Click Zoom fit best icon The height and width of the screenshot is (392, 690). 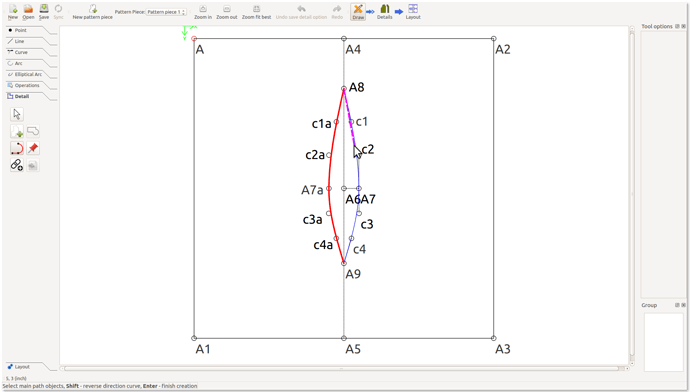(x=257, y=12)
